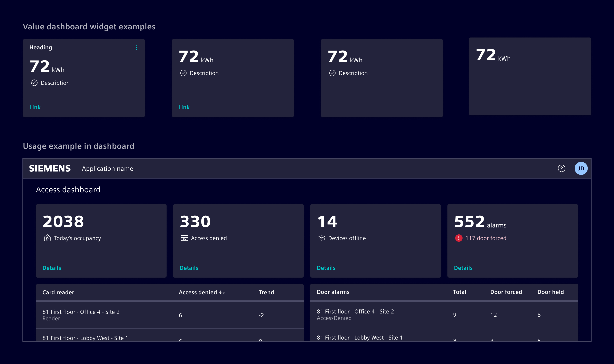Click the SIEMENS logo
The width and height of the screenshot is (614, 364).
point(50,168)
